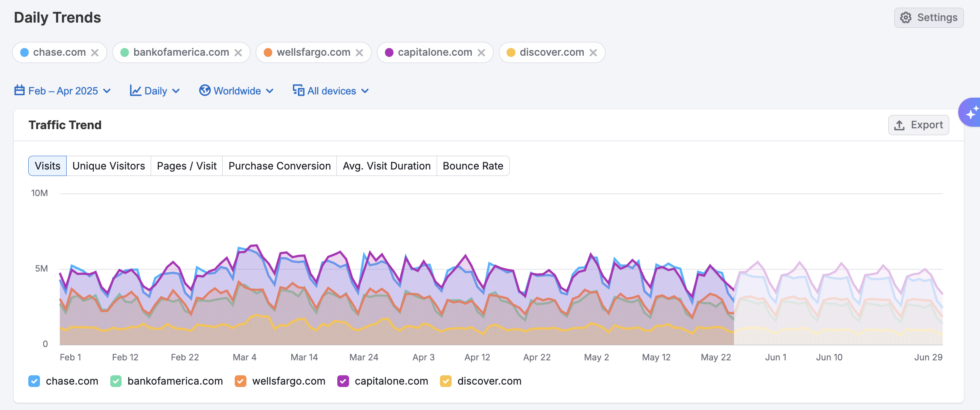This screenshot has width=980, height=410.
Task: Click the Mar 4 date on chart axis
Action: tap(244, 357)
